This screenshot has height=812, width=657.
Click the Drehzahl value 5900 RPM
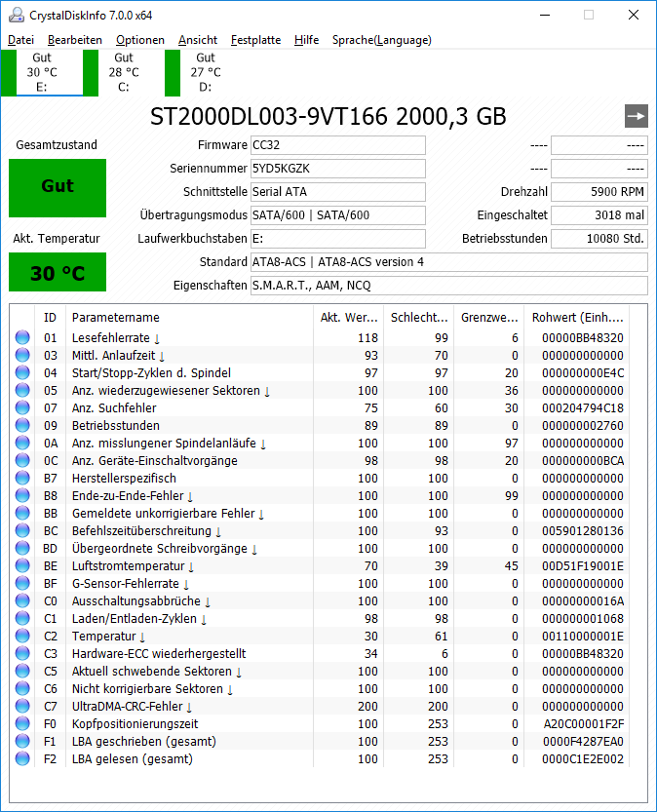599,192
